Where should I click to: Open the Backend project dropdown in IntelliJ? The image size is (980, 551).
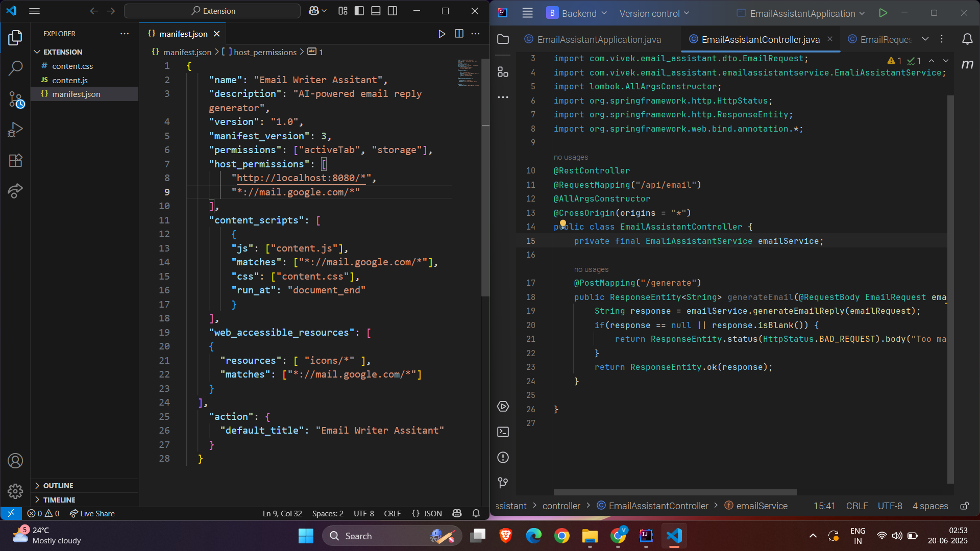tap(577, 13)
